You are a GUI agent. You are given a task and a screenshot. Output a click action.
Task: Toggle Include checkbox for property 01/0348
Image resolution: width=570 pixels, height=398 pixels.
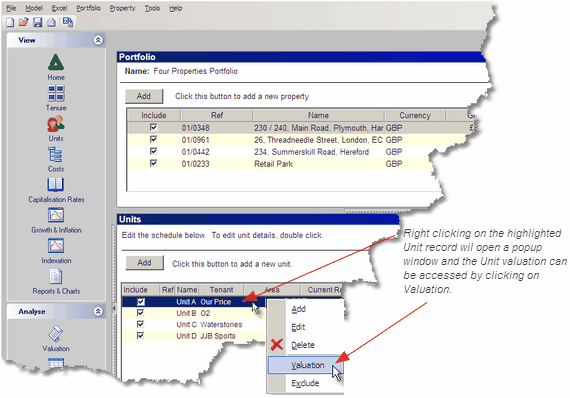point(153,127)
